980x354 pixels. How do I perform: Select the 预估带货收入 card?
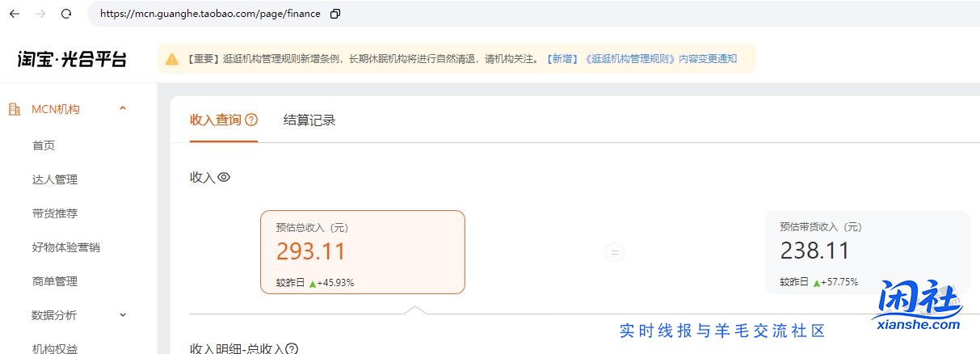point(867,252)
